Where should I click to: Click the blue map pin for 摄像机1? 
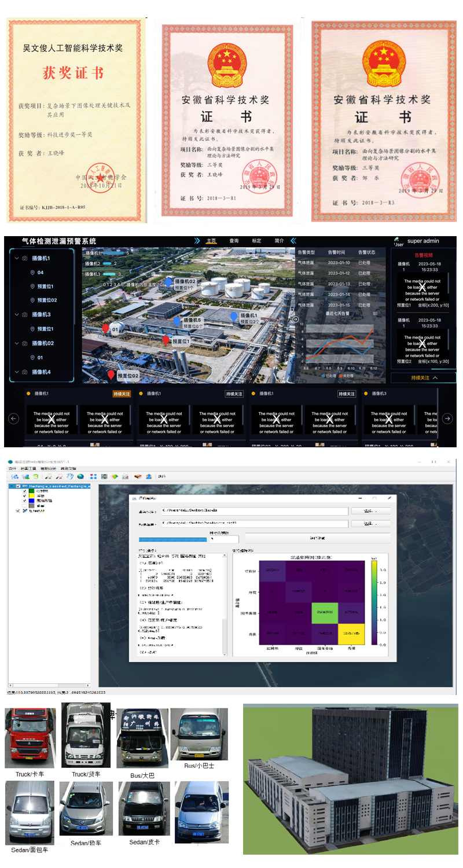click(233, 317)
